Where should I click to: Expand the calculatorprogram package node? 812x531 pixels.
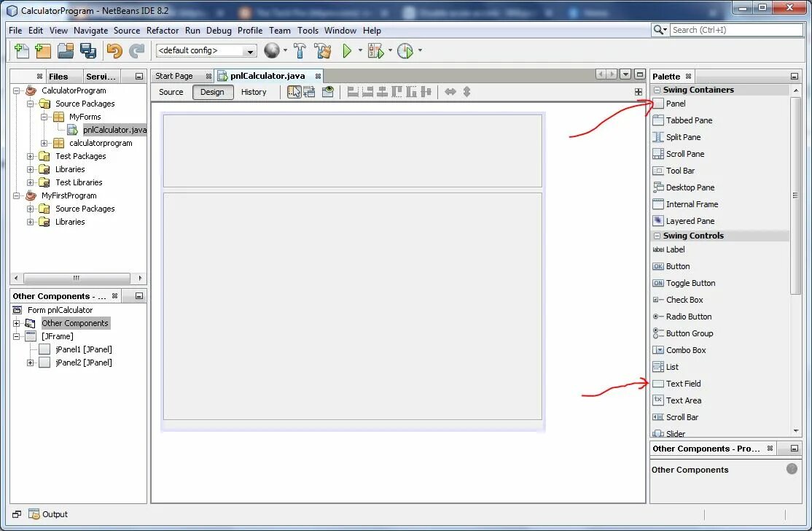pyautogui.click(x=44, y=144)
